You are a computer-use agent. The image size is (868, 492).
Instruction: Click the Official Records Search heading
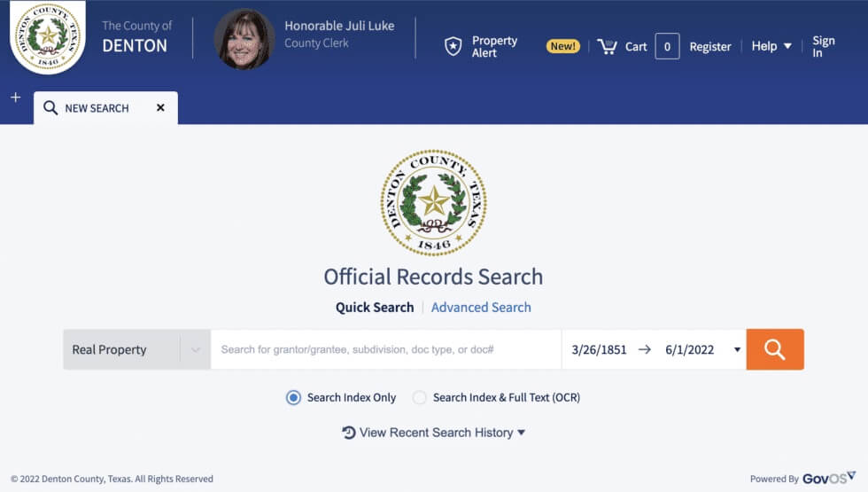[x=433, y=277]
